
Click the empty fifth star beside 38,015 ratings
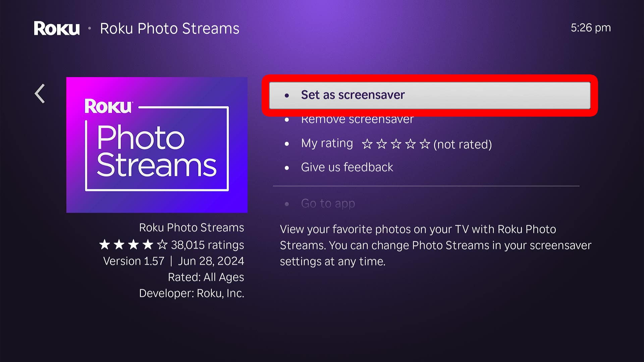click(x=162, y=245)
